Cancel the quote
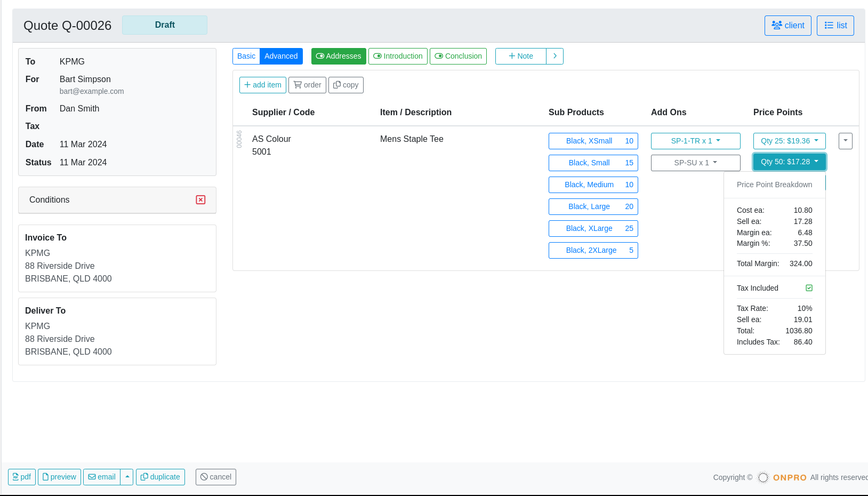This screenshot has width=868, height=496. coord(216,477)
